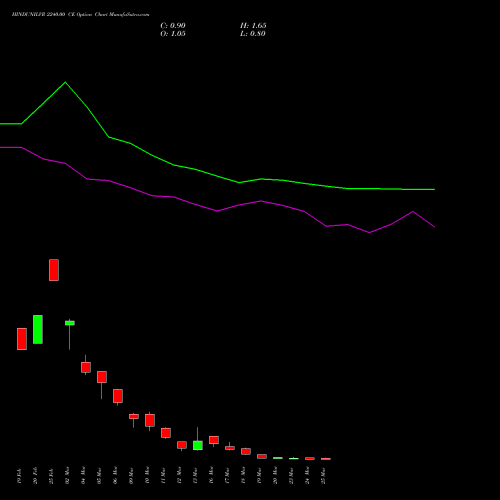Click the 11 Mar date label
Image resolution: width=500 pixels, height=500 pixels.
163,476
